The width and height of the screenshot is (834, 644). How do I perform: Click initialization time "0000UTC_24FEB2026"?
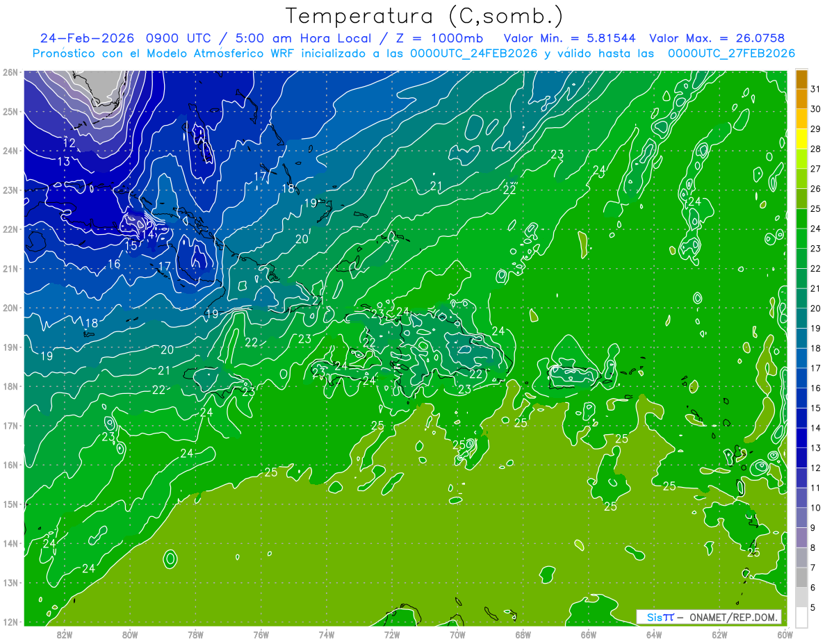pos(474,53)
